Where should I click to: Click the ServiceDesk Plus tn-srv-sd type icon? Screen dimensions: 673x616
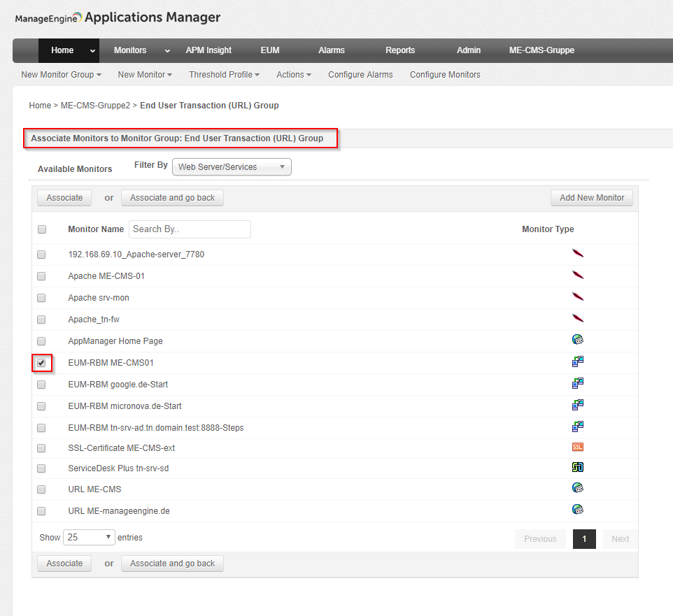coord(578,467)
